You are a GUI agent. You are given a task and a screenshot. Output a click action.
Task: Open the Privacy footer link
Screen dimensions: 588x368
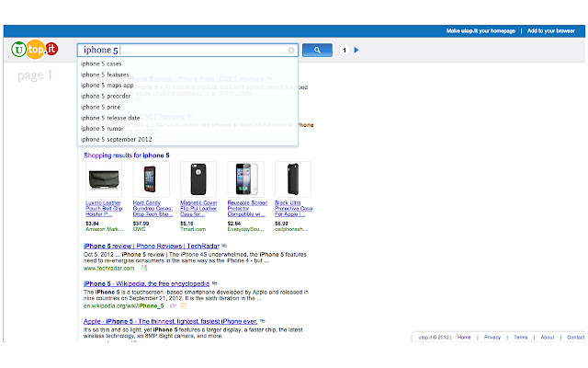click(492, 338)
